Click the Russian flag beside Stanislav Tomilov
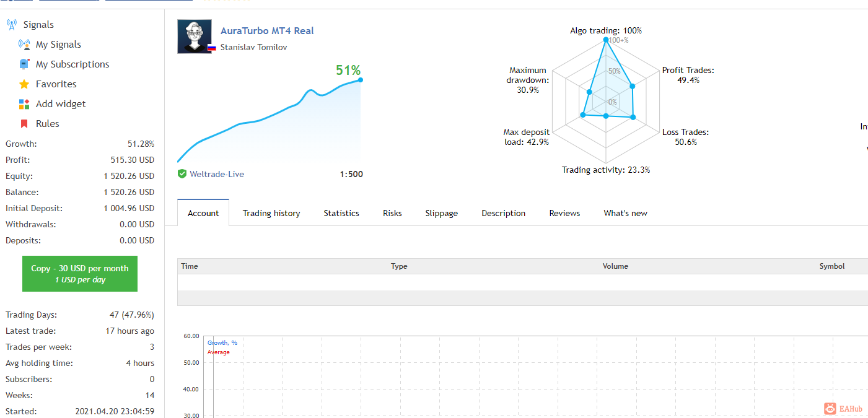 pyautogui.click(x=211, y=48)
